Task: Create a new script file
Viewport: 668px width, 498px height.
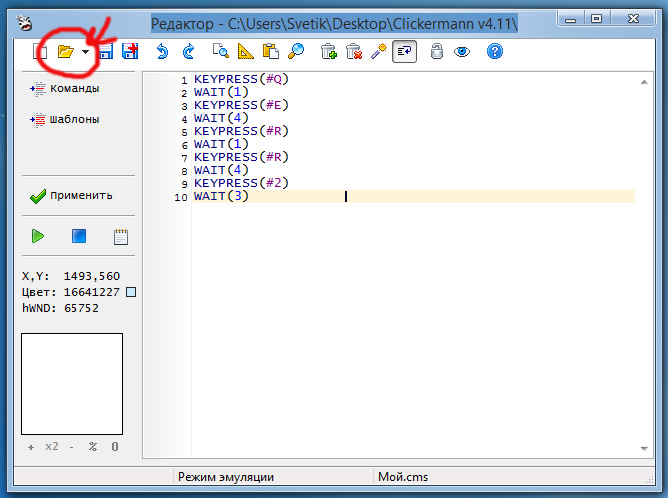Action: coord(40,52)
